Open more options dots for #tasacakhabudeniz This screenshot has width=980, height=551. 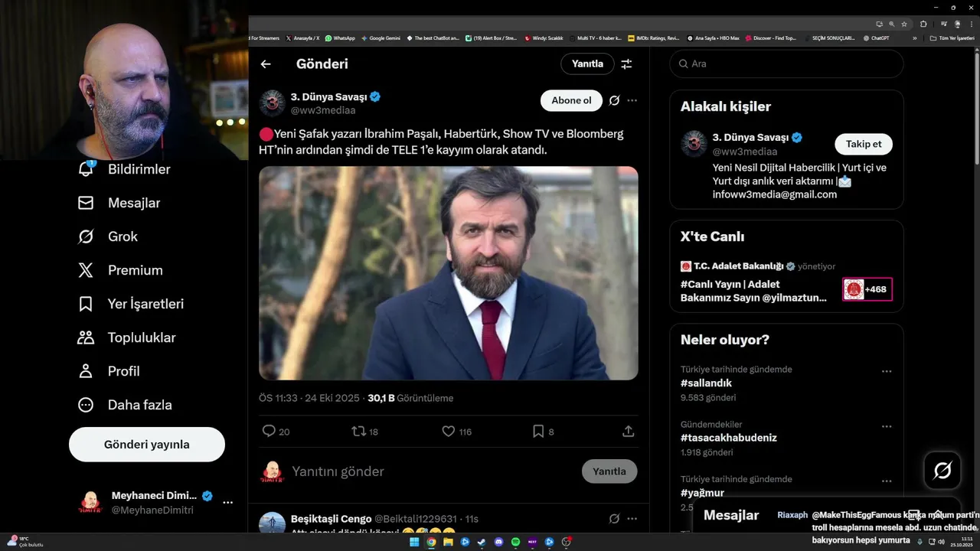tap(887, 426)
